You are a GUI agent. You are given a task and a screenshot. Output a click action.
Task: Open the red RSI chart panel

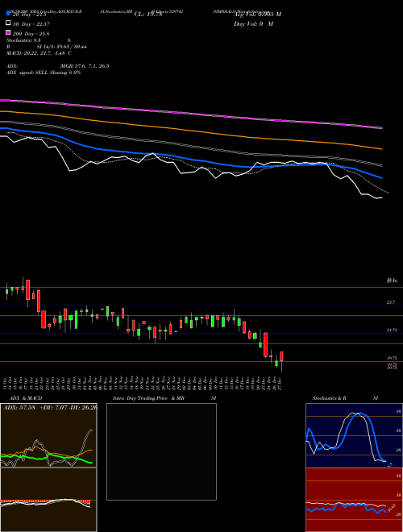tap(354, 500)
